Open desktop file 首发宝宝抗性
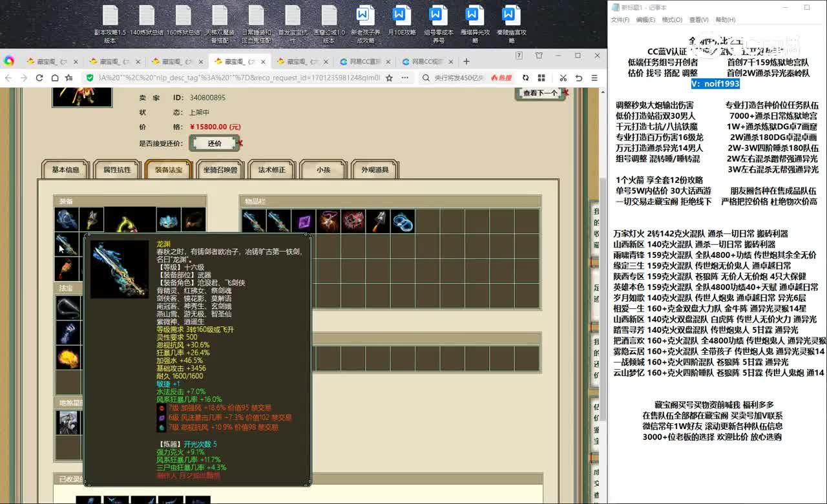 [293, 25]
